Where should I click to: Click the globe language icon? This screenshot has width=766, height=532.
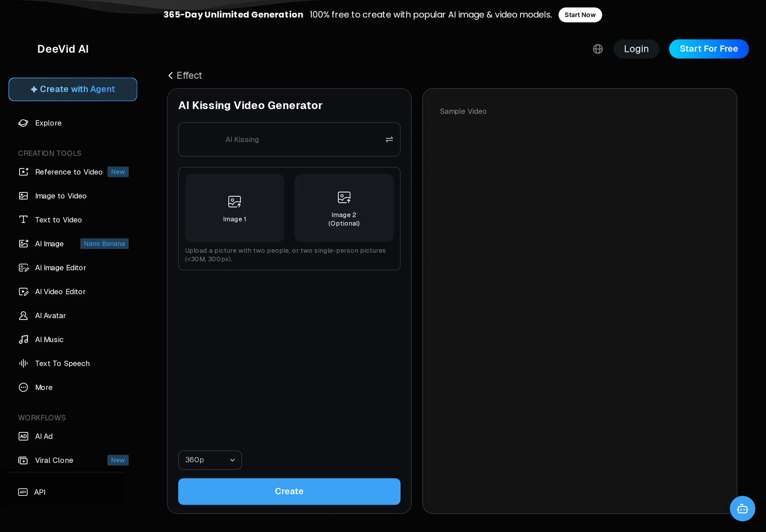click(x=597, y=49)
